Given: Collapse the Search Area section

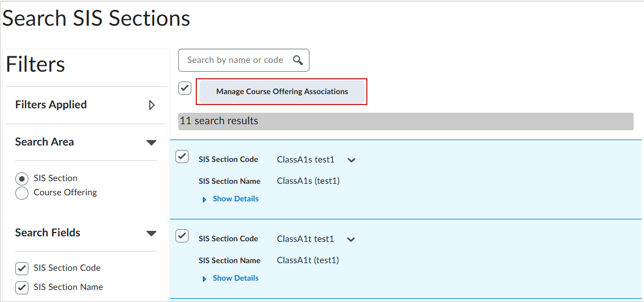Looking at the screenshot, I should 151,143.
